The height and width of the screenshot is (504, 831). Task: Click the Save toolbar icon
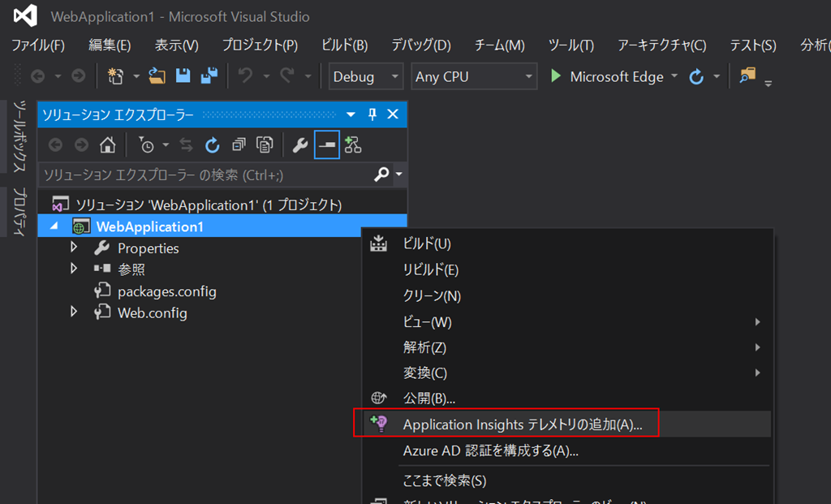[183, 76]
